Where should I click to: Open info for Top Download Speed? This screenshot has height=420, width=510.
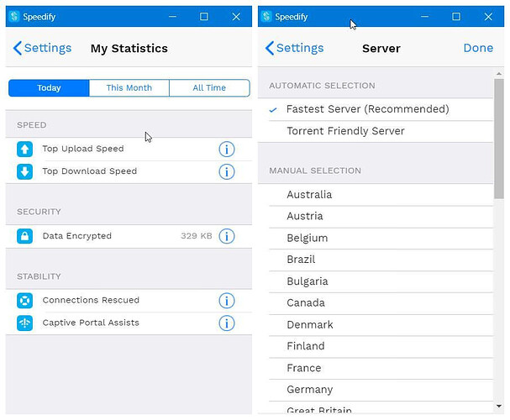tap(227, 171)
